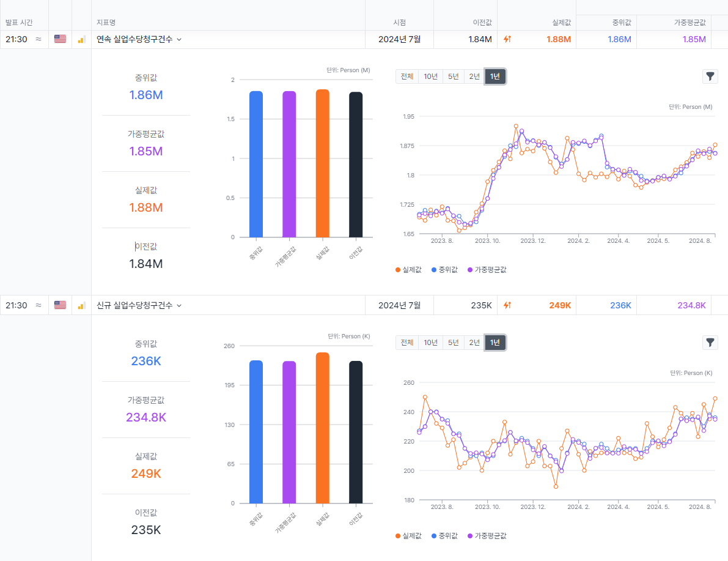Select 전체 range on continuing claims chart
728x561 pixels.
click(406, 76)
